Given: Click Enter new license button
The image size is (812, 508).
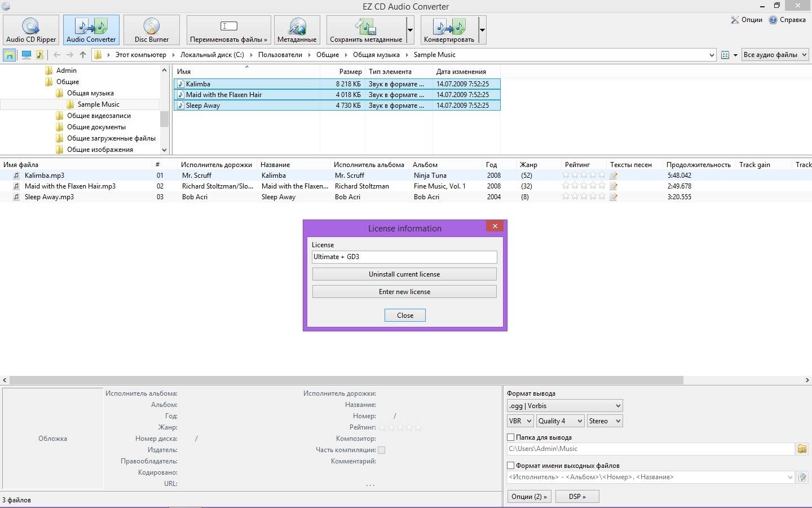Looking at the screenshot, I should 404,292.
